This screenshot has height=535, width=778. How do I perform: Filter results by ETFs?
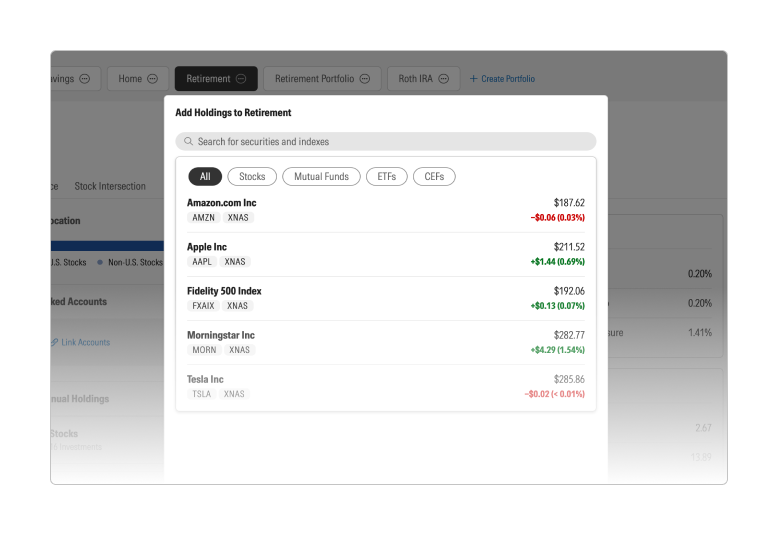point(386,177)
